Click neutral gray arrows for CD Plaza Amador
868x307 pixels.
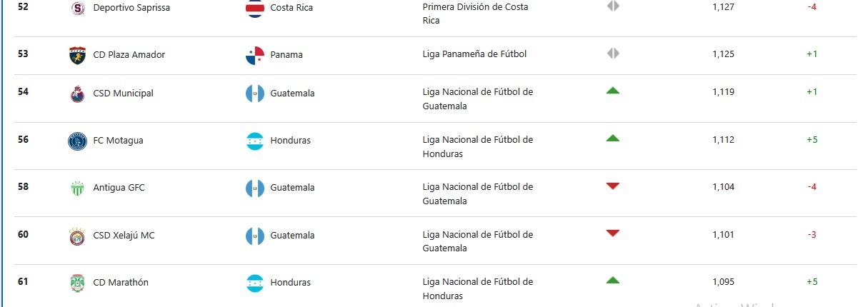(x=612, y=54)
